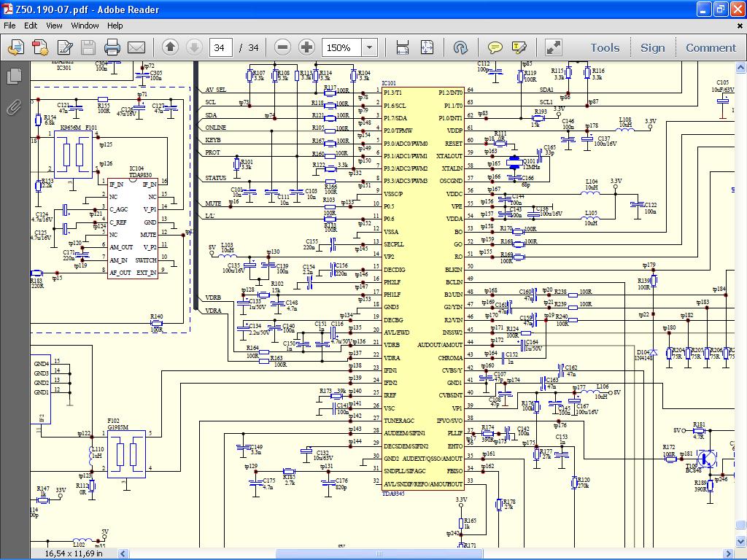Click the Print file icon

pyautogui.click(x=112, y=48)
